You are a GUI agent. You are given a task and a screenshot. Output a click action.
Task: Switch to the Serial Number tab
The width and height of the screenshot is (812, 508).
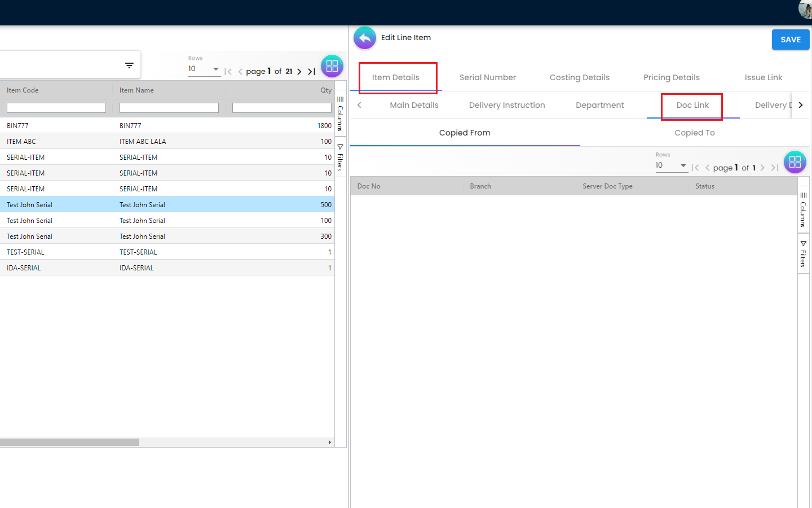coord(487,77)
